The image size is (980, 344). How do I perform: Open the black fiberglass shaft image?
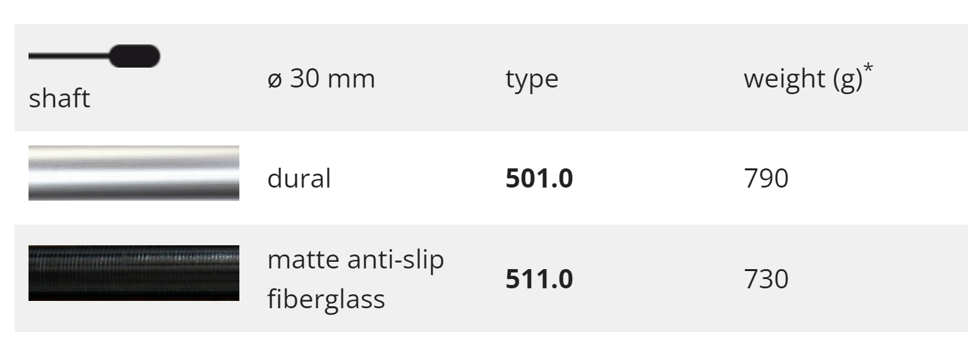point(134,273)
